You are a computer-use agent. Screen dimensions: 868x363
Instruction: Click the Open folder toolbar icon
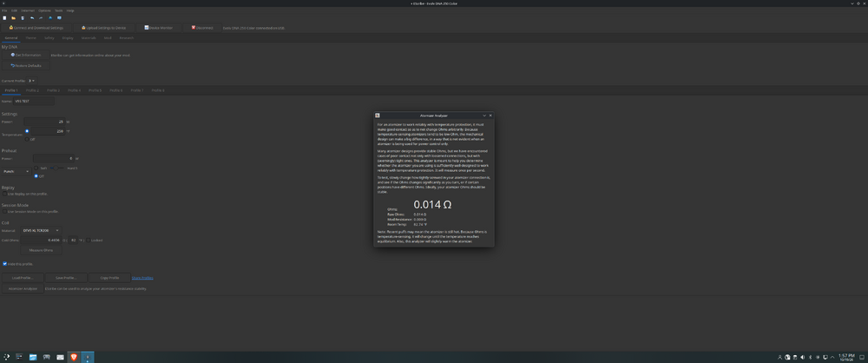[13, 17]
